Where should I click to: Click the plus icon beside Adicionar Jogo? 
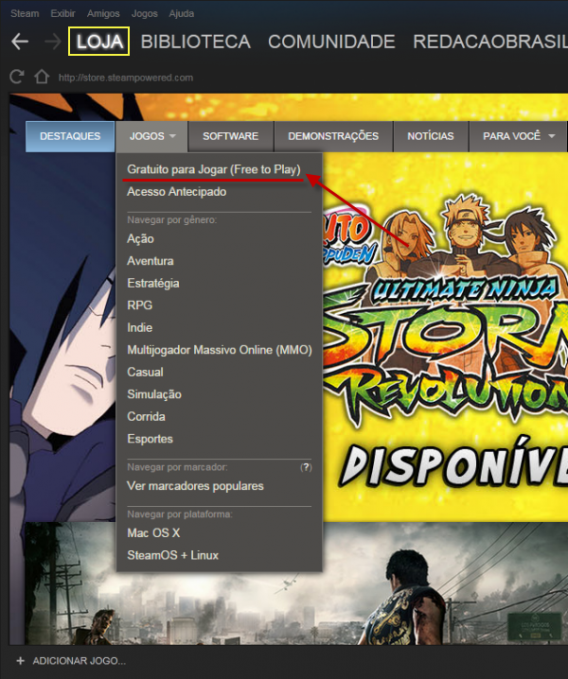tap(20, 660)
